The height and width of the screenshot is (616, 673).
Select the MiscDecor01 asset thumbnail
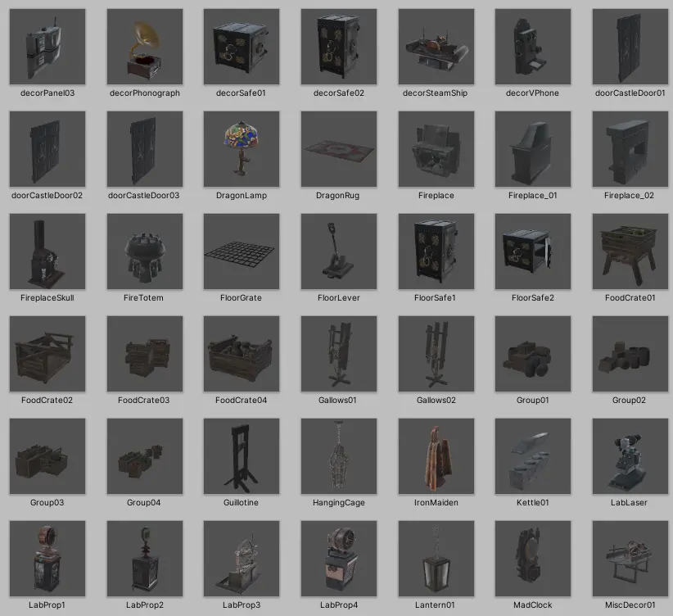(x=630, y=559)
